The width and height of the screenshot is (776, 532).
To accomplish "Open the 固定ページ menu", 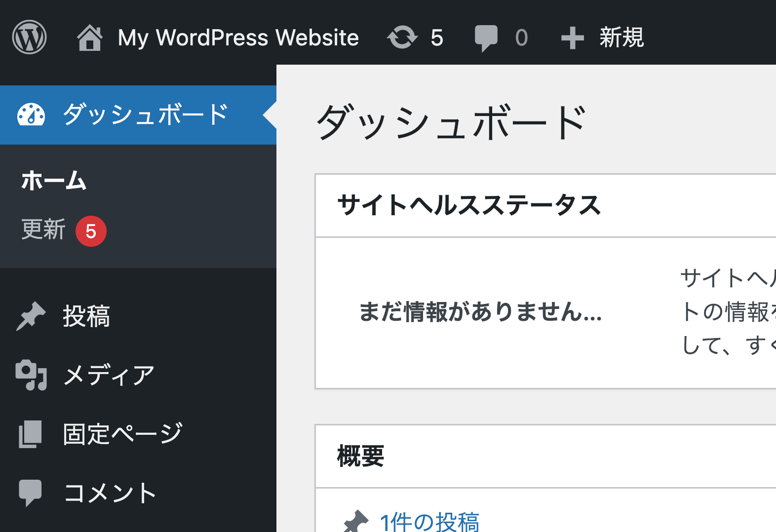I will coord(123,434).
